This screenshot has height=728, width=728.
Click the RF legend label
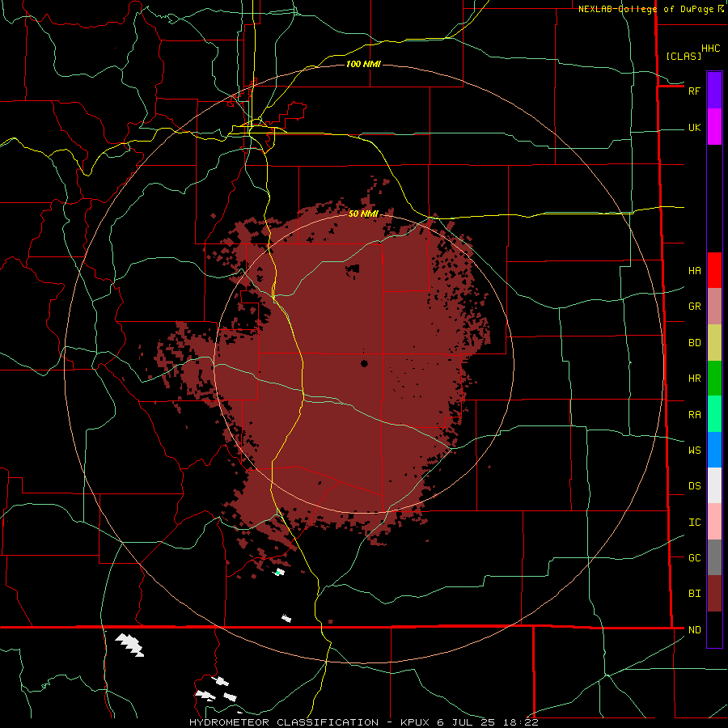(694, 91)
